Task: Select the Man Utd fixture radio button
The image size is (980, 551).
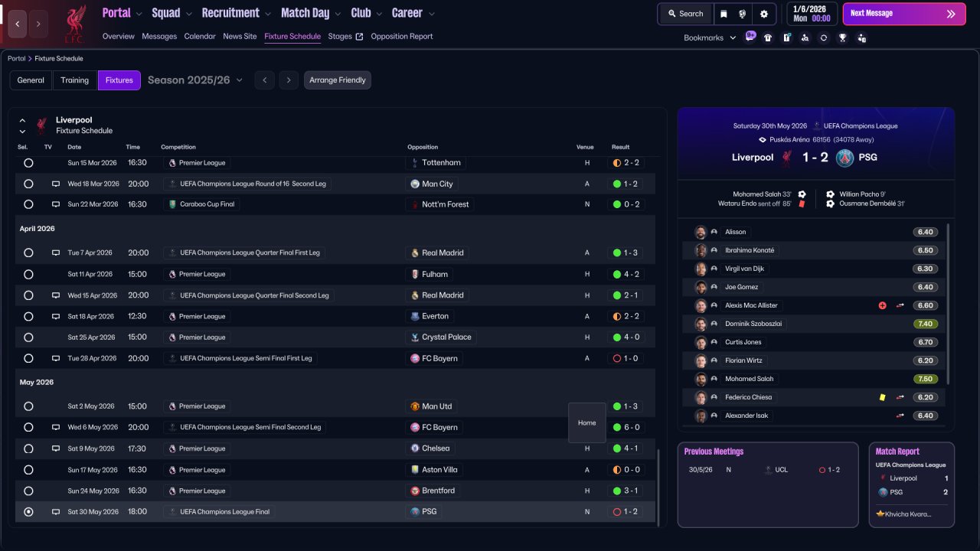Action: point(28,406)
